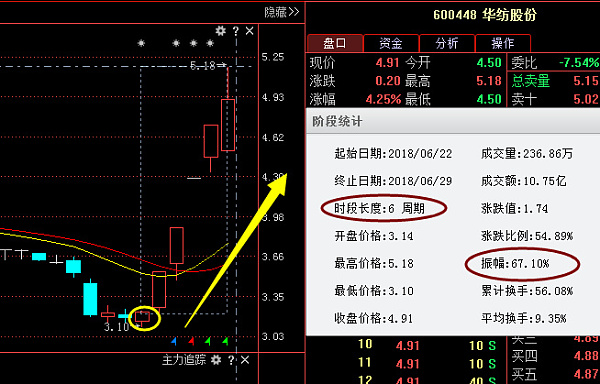Click 今开 value 4.50

click(489, 62)
